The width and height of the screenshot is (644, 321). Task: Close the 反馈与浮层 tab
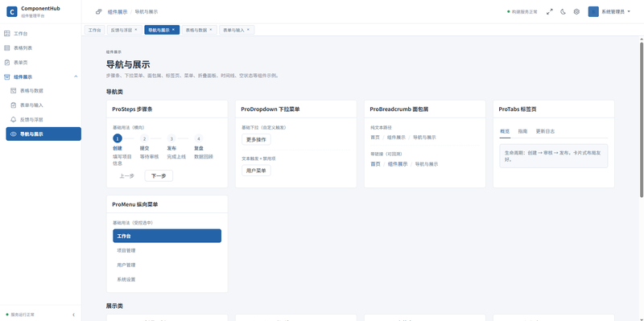[136, 30]
